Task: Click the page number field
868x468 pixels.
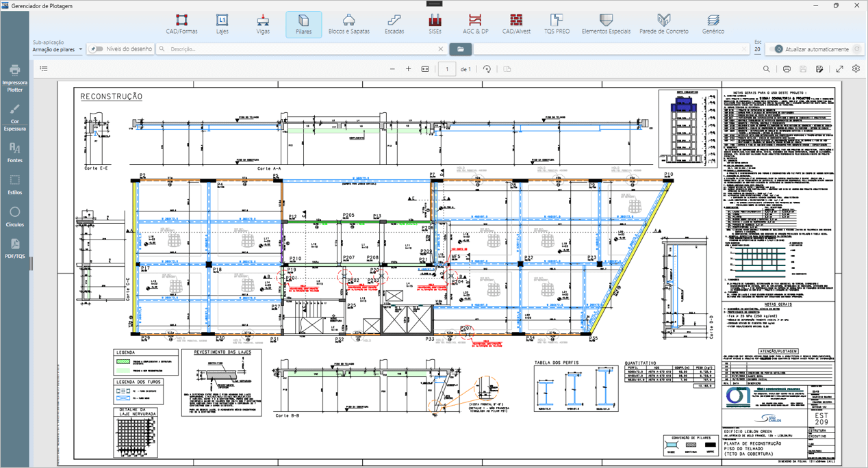Action: pyautogui.click(x=447, y=69)
